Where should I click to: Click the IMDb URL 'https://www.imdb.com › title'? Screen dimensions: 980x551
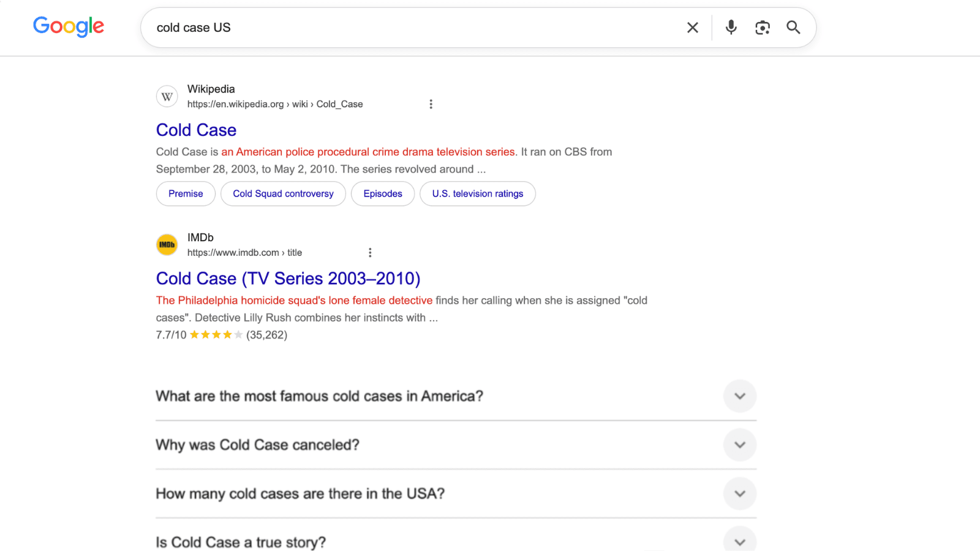point(244,252)
